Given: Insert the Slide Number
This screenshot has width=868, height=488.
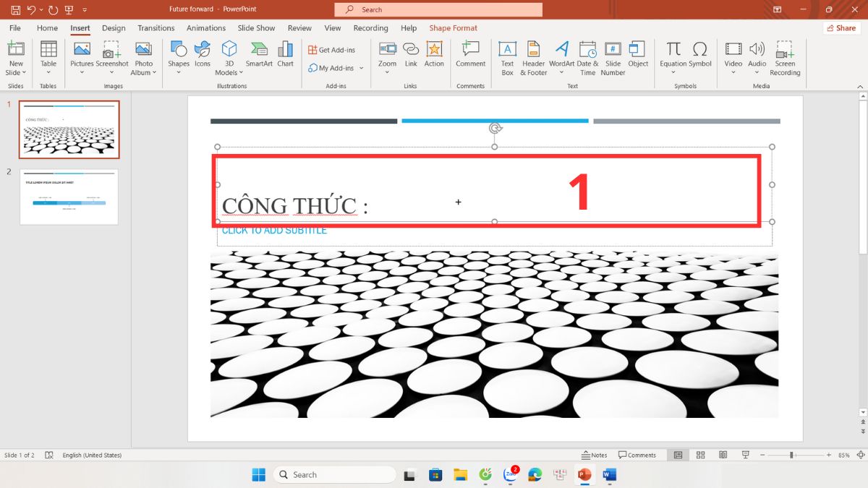Looking at the screenshot, I should (613, 58).
